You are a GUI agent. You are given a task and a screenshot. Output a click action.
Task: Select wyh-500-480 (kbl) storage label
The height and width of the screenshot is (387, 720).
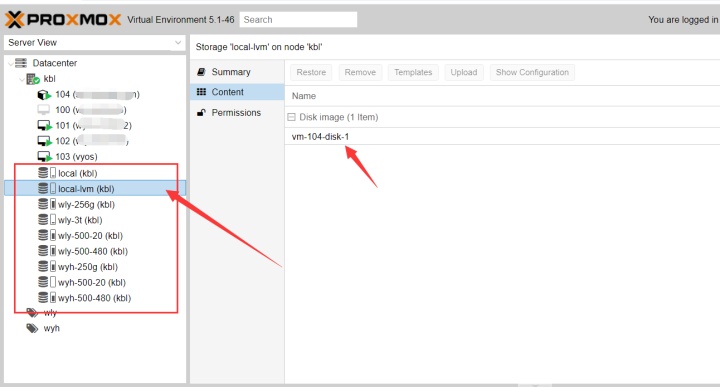[x=94, y=298]
